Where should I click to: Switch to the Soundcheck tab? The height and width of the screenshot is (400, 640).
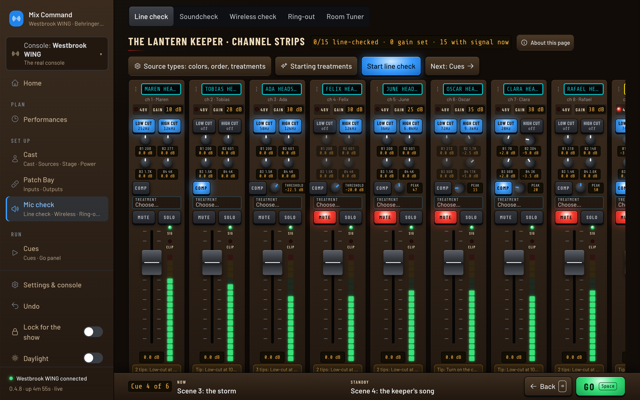(199, 17)
